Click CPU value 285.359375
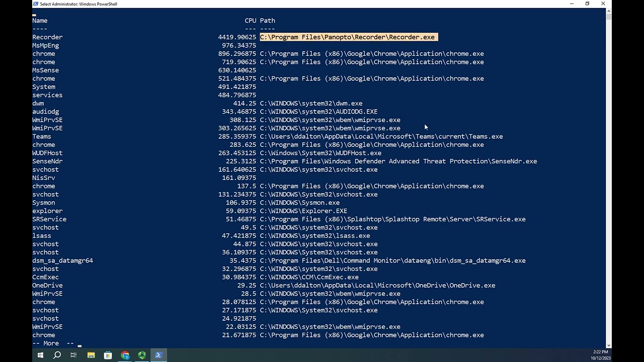Image resolution: width=644 pixels, height=362 pixels. [237, 136]
